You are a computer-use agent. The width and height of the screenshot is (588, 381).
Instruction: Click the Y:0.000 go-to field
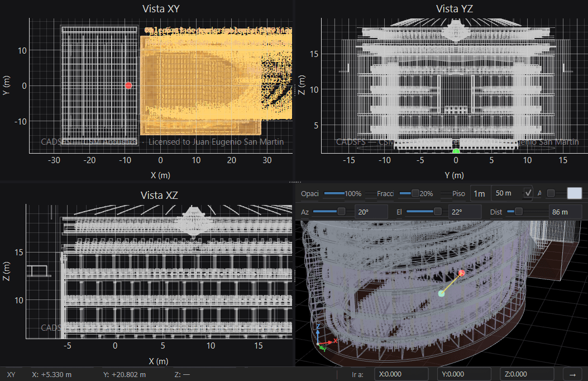(464, 374)
